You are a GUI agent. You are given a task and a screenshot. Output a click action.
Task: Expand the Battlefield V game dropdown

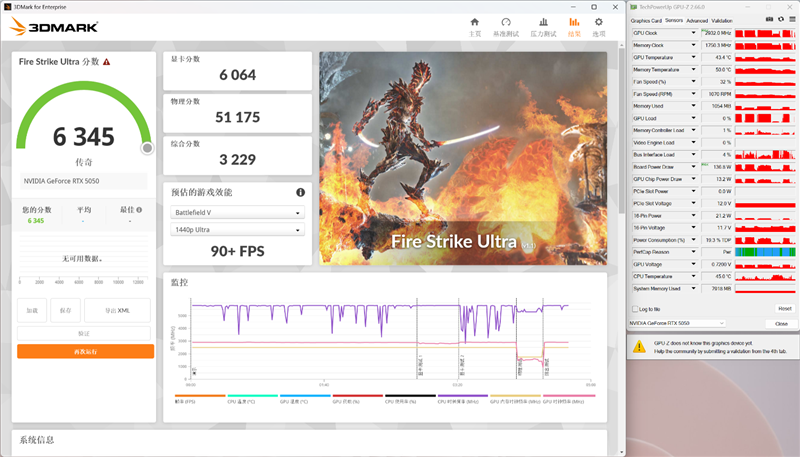point(237,213)
